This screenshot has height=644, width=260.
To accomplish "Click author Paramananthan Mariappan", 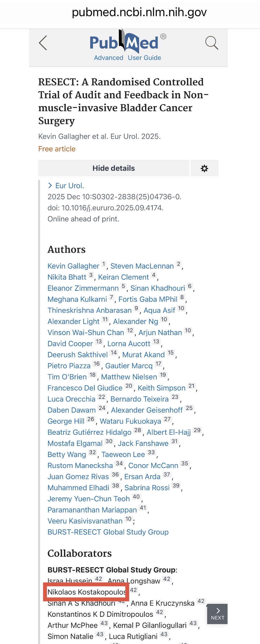I will 92,510.
